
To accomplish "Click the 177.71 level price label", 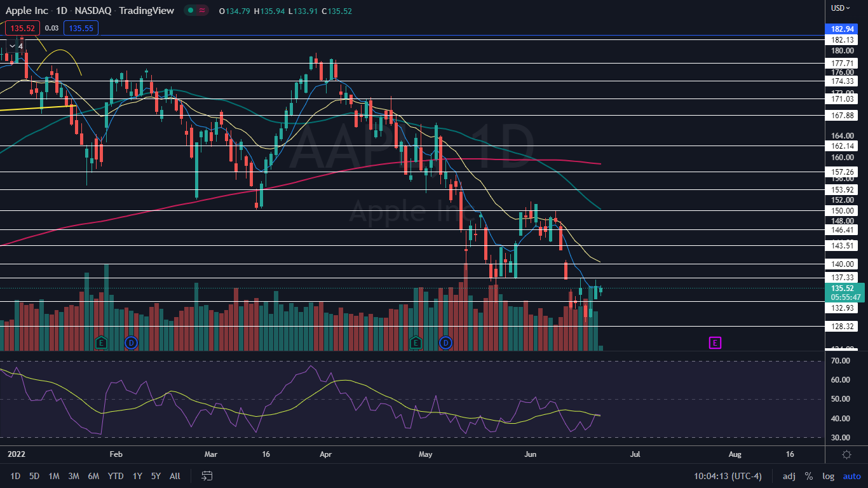I will [x=842, y=63].
